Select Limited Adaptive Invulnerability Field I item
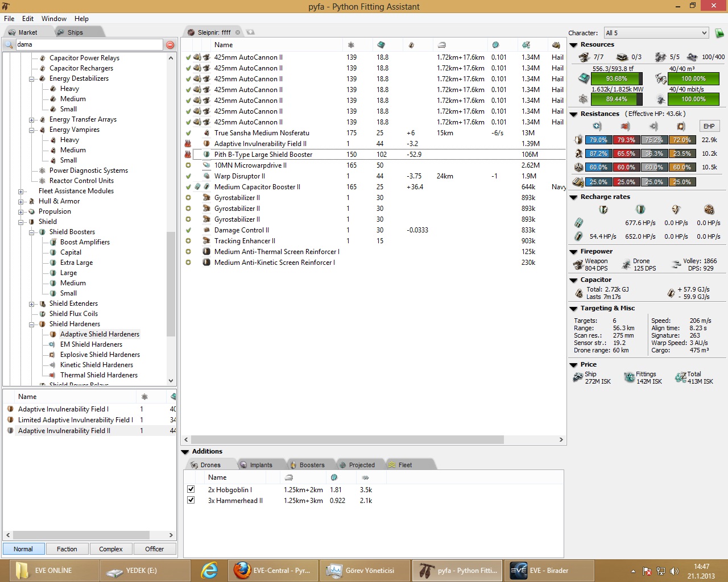 (76, 420)
